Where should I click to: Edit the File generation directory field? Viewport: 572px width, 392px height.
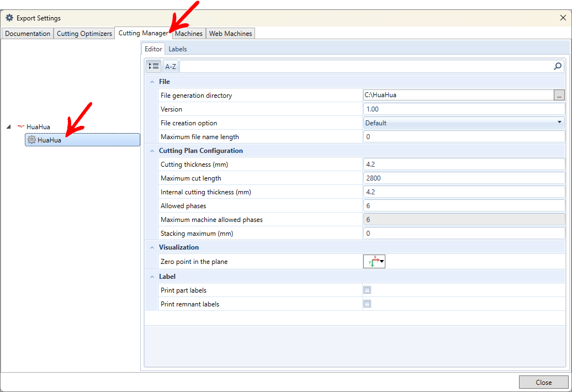click(459, 95)
